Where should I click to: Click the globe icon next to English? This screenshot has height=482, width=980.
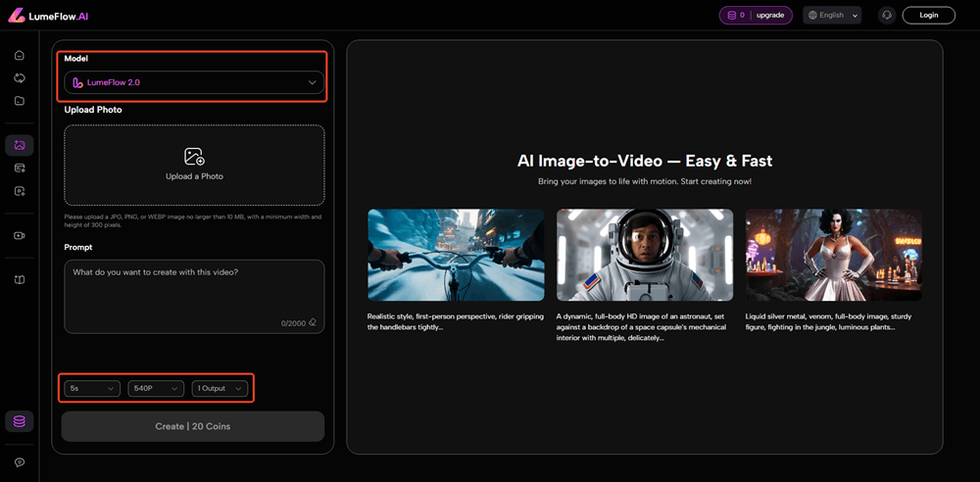point(813,15)
